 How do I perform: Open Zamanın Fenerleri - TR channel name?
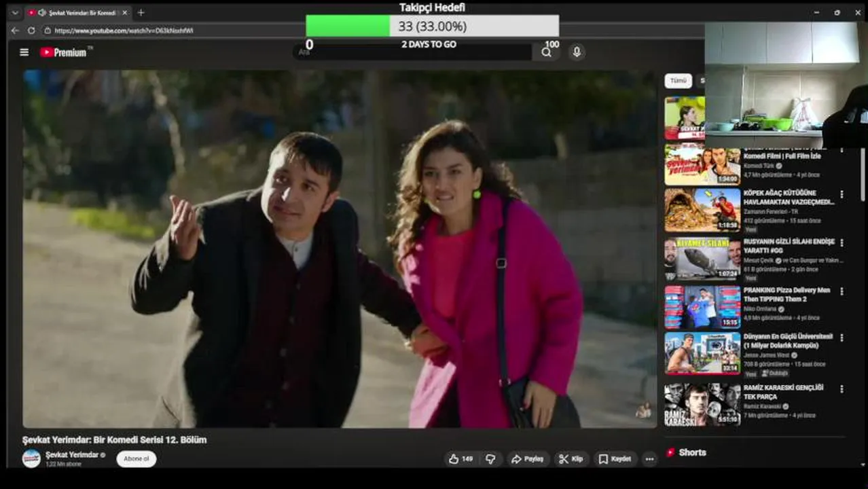tap(771, 212)
